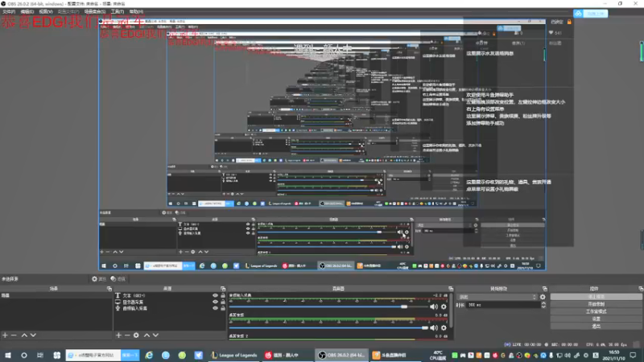Click the 停止推流 button
644x362 pixels.
(596, 297)
